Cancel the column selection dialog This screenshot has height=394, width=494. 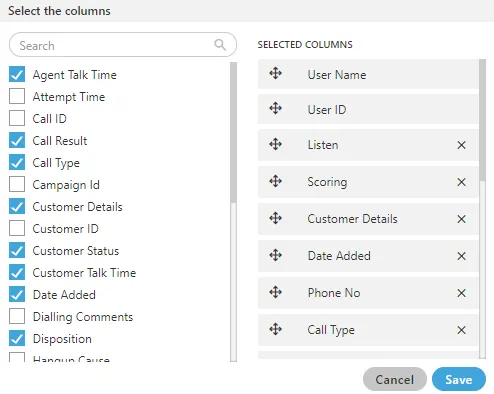(395, 379)
